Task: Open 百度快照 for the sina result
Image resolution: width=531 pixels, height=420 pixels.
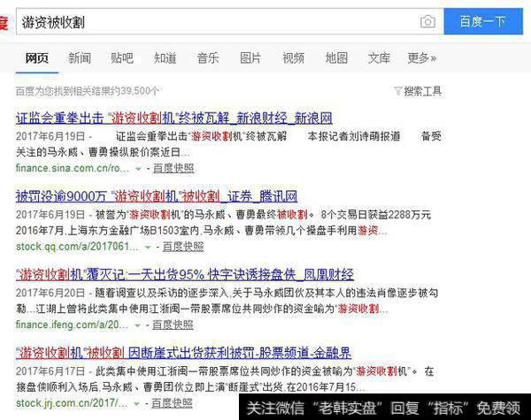Action: [173, 168]
